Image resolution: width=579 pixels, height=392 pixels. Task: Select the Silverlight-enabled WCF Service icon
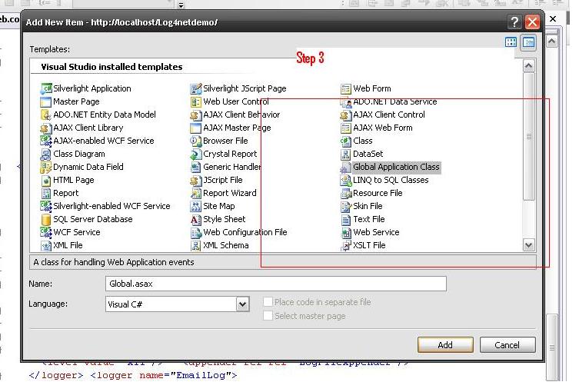coord(46,206)
